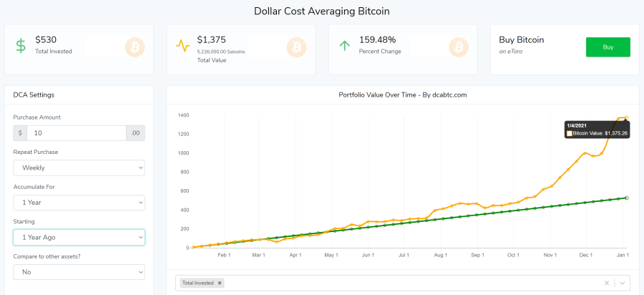This screenshot has height=295, width=644.
Task: Open the Accumulate For dropdown
Action: [x=79, y=203]
